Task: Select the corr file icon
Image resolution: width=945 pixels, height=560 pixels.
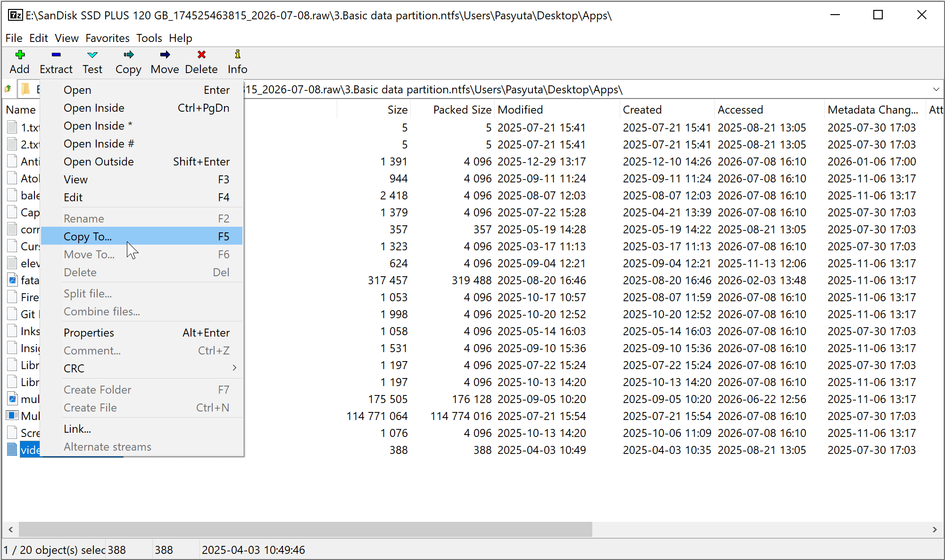Action: (12, 229)
